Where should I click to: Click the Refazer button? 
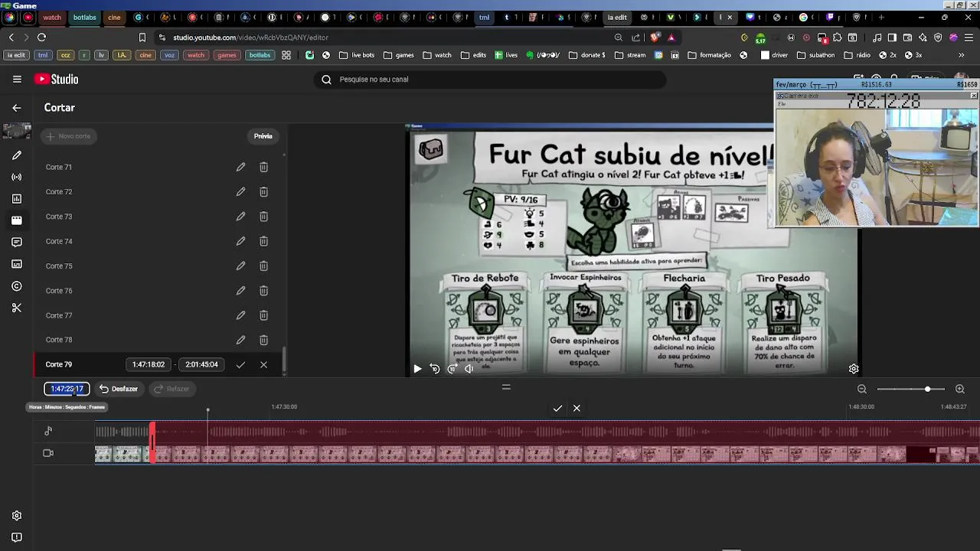171,389
